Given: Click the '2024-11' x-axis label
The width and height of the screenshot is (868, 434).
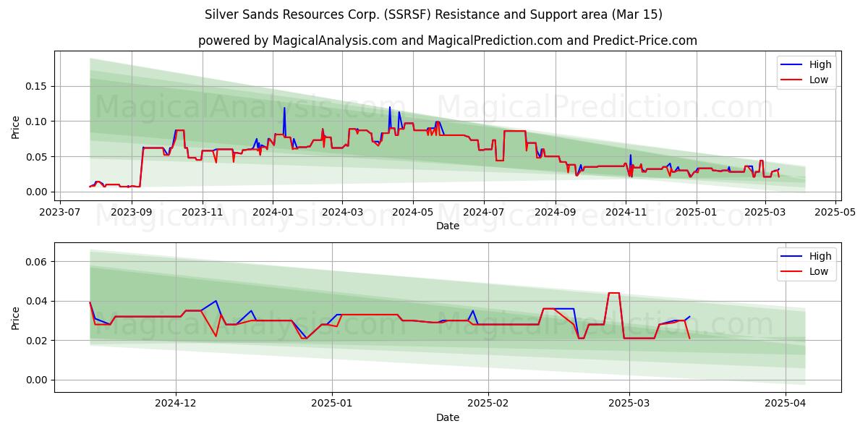Looking at the screenshot, I should click(626, 213).
